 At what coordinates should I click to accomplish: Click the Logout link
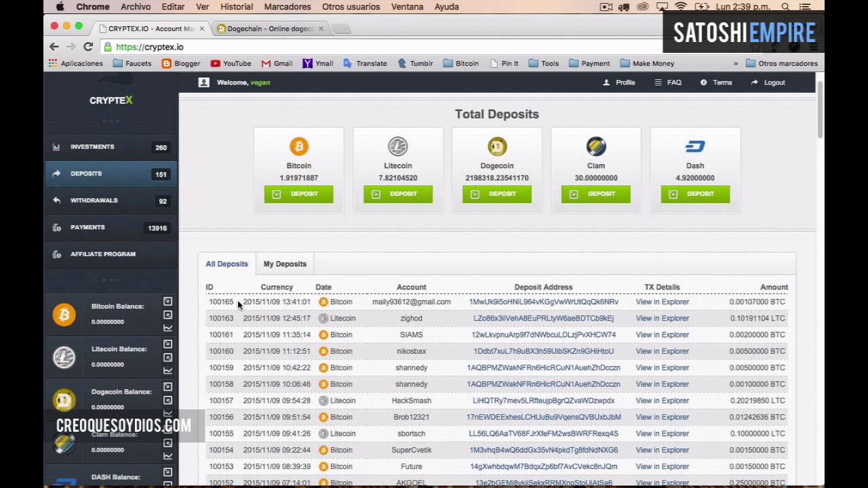pos(768,83)
